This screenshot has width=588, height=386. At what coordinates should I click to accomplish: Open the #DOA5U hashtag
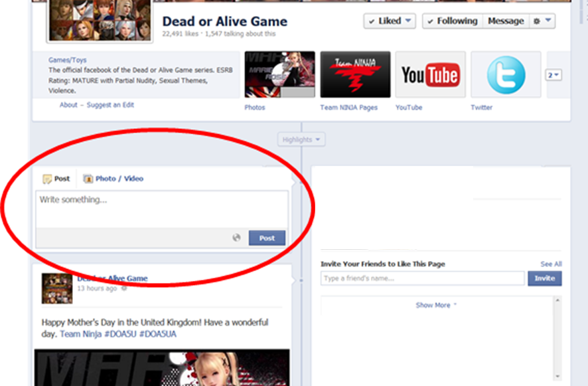point(120,334)
